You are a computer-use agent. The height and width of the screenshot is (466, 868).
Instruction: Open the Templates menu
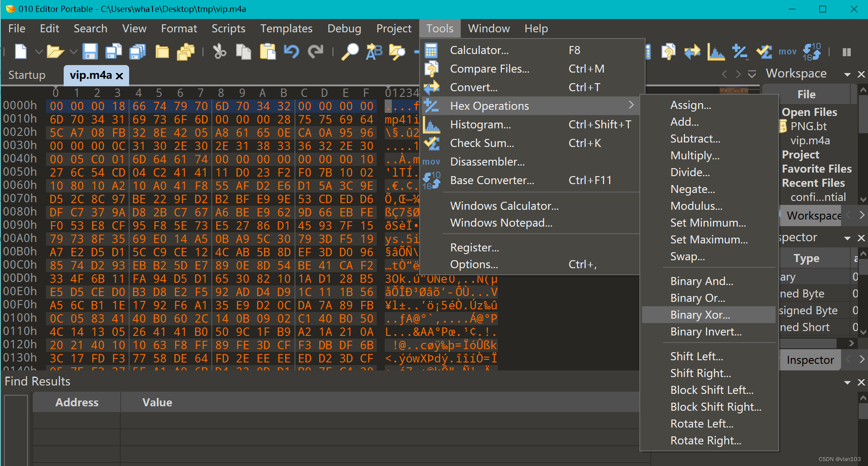tap(286, 28)
